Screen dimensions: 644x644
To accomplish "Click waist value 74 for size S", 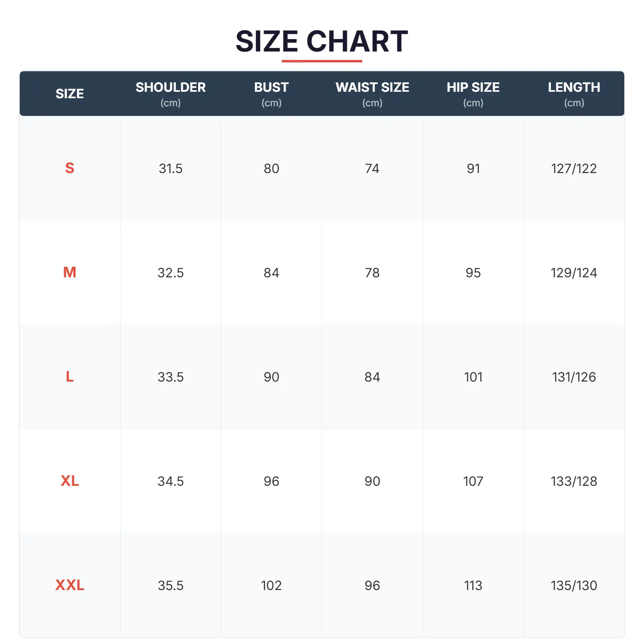I will pos(372,169).
